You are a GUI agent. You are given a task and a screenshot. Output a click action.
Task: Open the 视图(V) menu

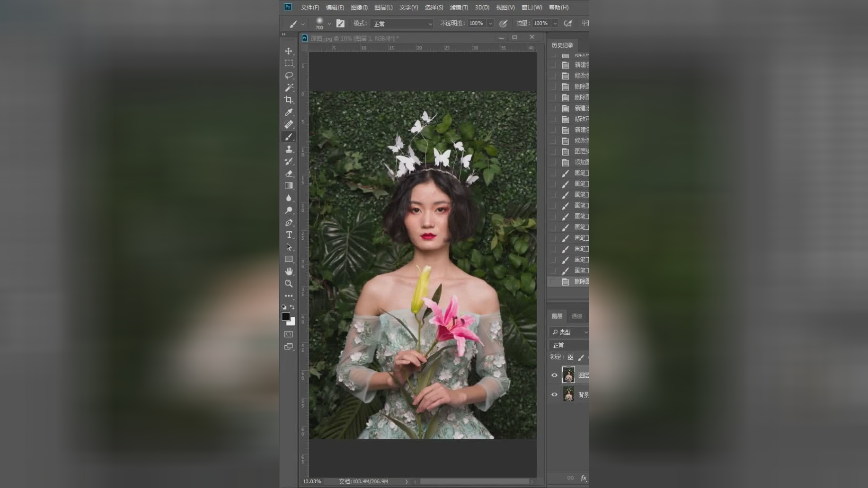pos(505,8)
